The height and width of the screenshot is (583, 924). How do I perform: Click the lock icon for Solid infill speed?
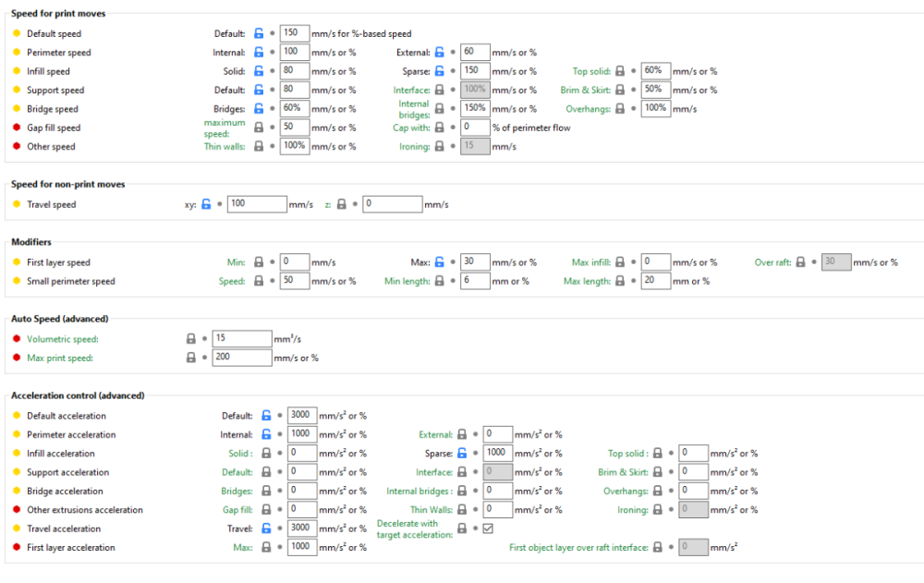[x=259, y=71]
